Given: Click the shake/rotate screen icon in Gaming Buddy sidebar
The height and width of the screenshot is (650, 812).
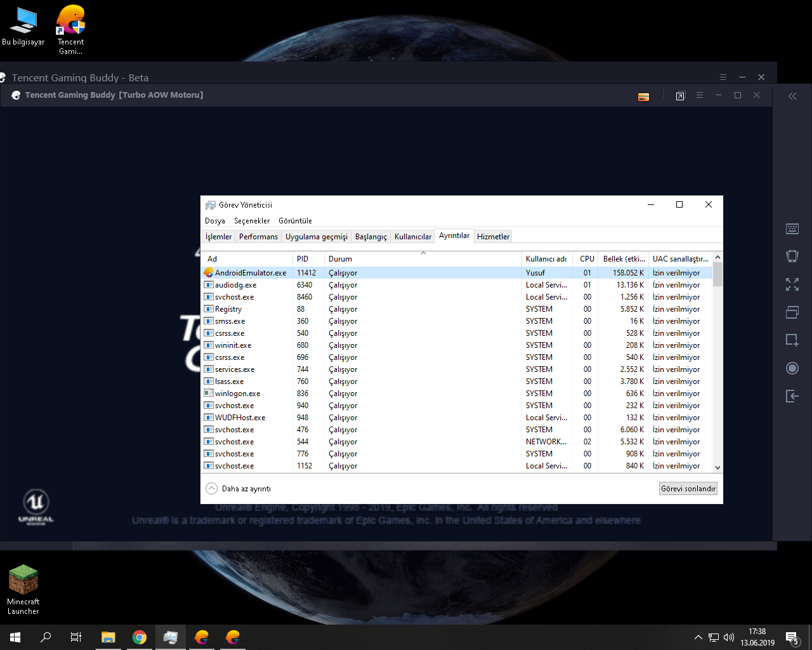Looking at the screenshot, I should 792,256.
